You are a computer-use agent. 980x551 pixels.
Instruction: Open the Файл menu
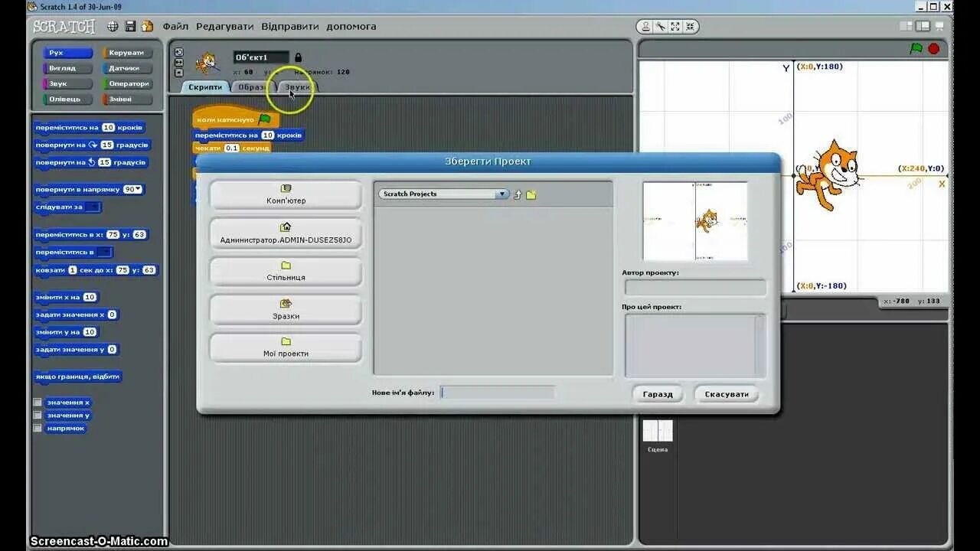[x=175, y=26]
